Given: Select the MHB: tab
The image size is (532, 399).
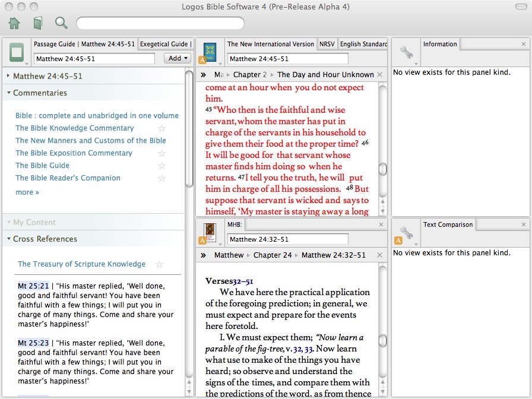Looking at the screenshot, I should click(x=235, y=224).
